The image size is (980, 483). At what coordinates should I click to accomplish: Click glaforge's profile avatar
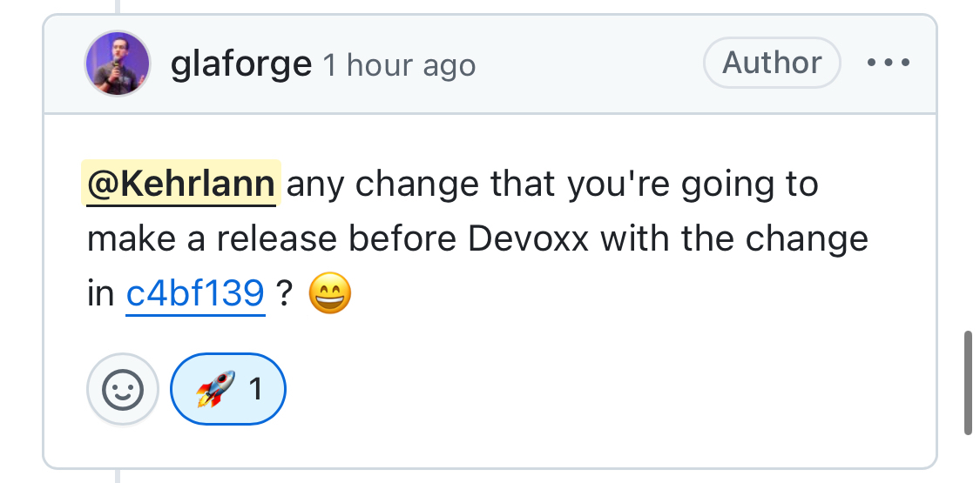point(118,64)
